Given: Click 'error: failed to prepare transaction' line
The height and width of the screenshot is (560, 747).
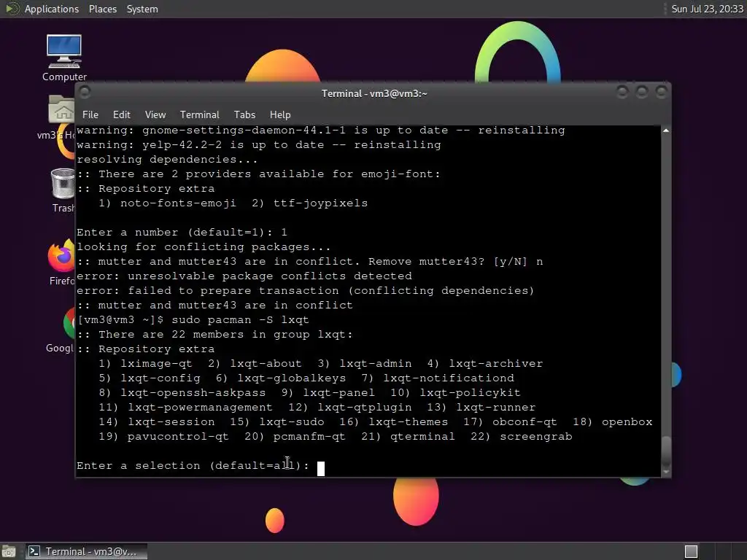Looking at the screenshot, I should coord(306,291).
